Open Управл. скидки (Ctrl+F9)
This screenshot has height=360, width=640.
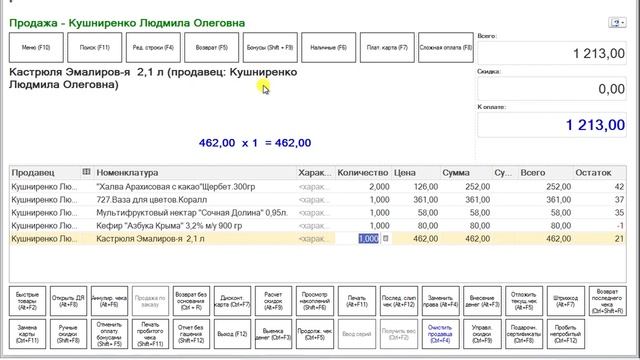(x=482, y=334)
